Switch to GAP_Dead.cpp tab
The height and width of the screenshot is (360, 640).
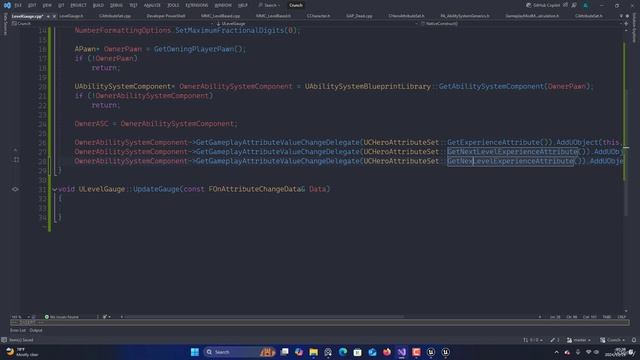pyautogui.click(x=359, y=16)
